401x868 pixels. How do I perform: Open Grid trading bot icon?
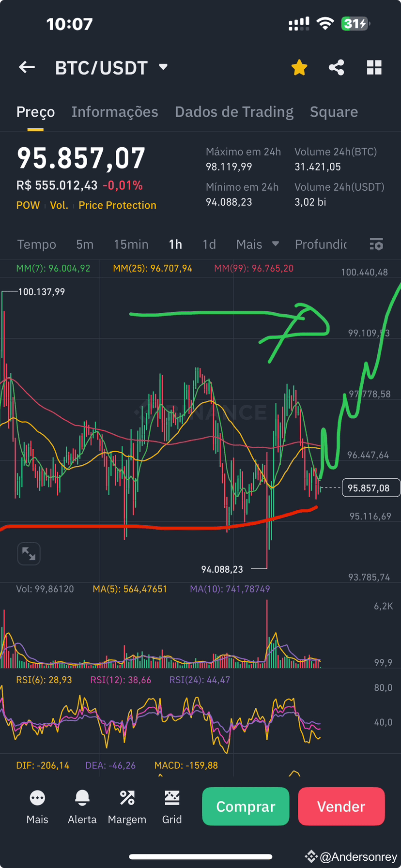click(172, 807)
